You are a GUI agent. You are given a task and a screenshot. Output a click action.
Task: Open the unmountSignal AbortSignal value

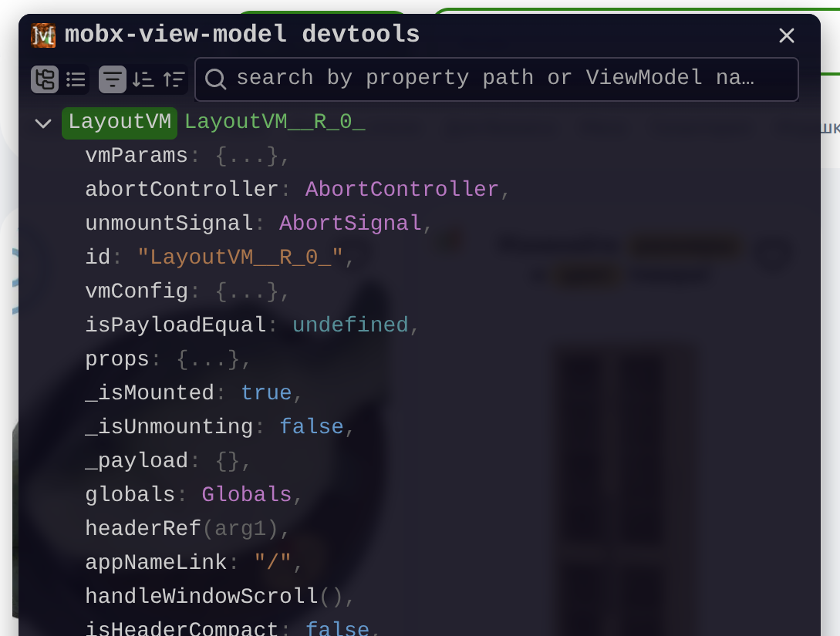coord(350,224)
